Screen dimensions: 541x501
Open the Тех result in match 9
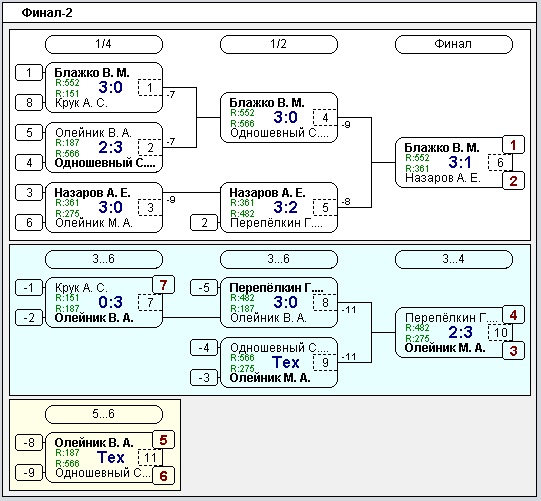click(285, 362)
